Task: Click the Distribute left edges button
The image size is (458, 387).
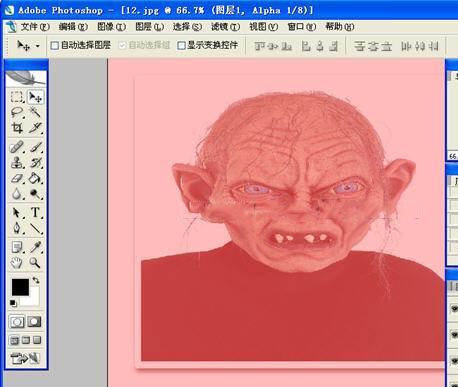Action: (406, 46)
